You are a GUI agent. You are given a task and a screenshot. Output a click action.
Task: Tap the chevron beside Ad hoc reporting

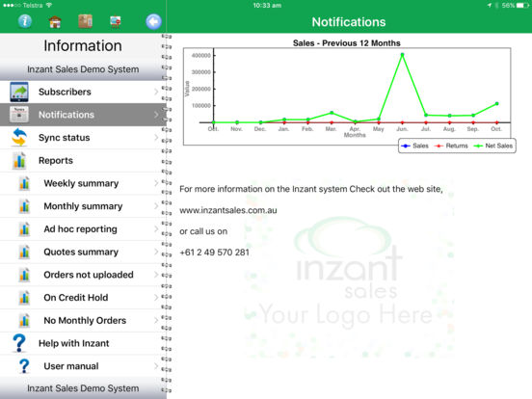pyautogui.click(x=156, y=229)
